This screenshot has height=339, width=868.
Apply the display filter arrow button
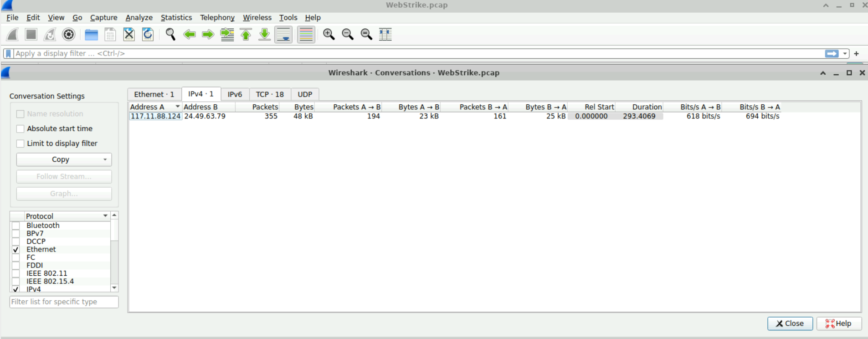[832, 54]
